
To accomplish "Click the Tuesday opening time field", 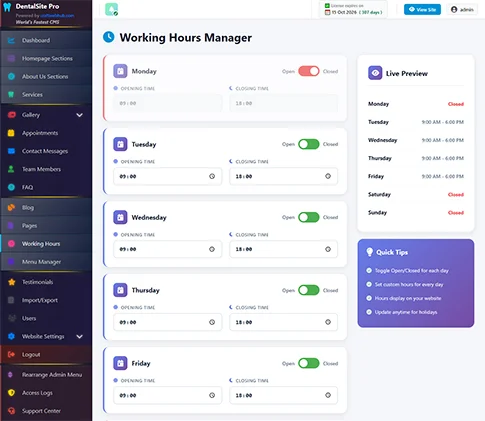I will [167, 176].
